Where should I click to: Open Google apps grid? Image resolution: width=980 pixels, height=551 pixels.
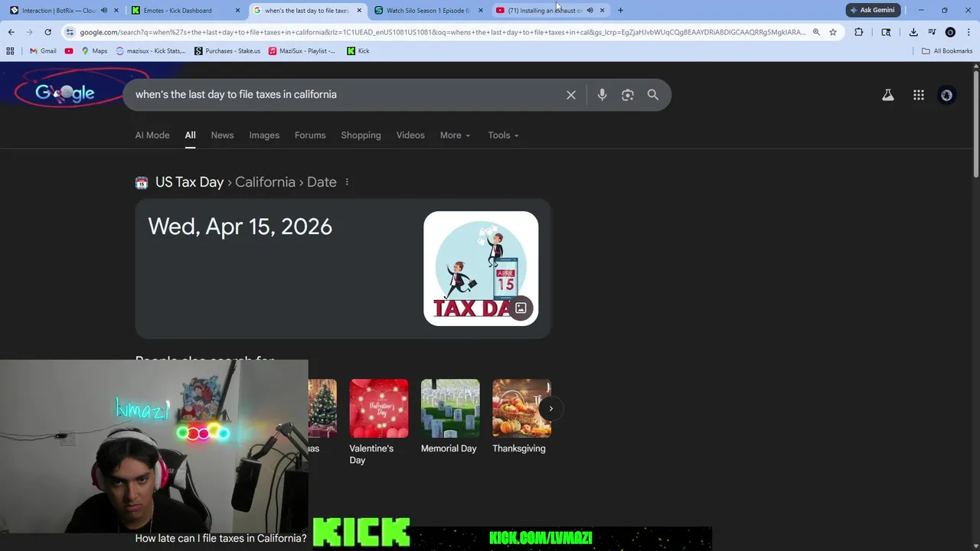pyautogui.click(x=919, y=95)
